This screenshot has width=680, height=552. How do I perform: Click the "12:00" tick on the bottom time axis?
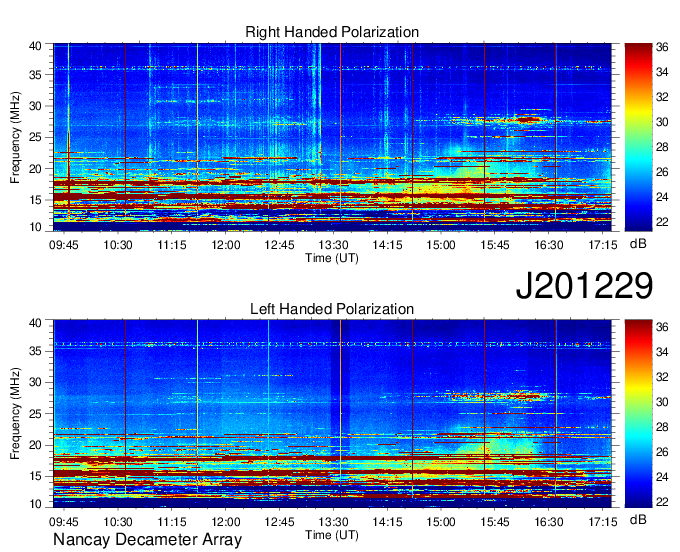[x=226, y=521]
